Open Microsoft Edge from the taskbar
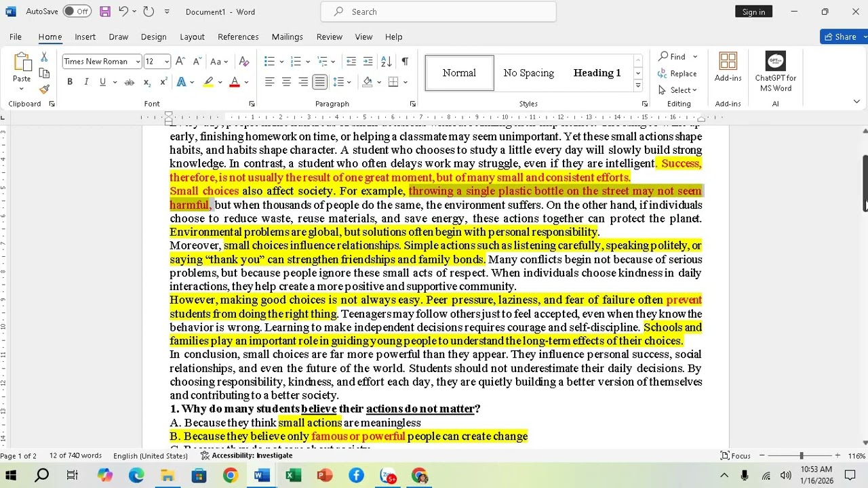 click(x=136, y=476)
